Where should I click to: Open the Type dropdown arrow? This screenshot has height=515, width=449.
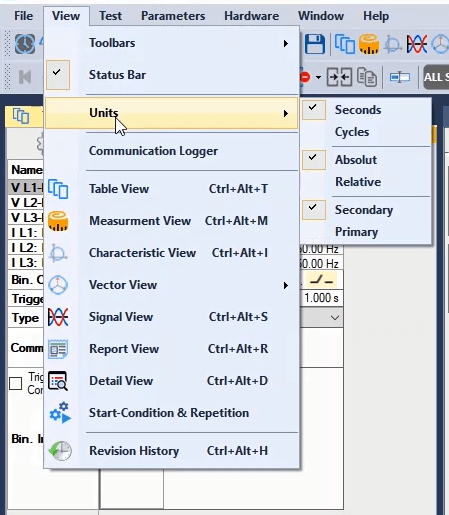pyautogui.click(x=335, y=318)
